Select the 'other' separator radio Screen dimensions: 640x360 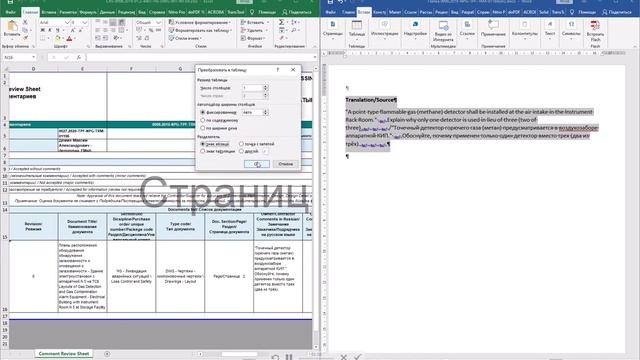pyautogui.click(x=241, y=151)
